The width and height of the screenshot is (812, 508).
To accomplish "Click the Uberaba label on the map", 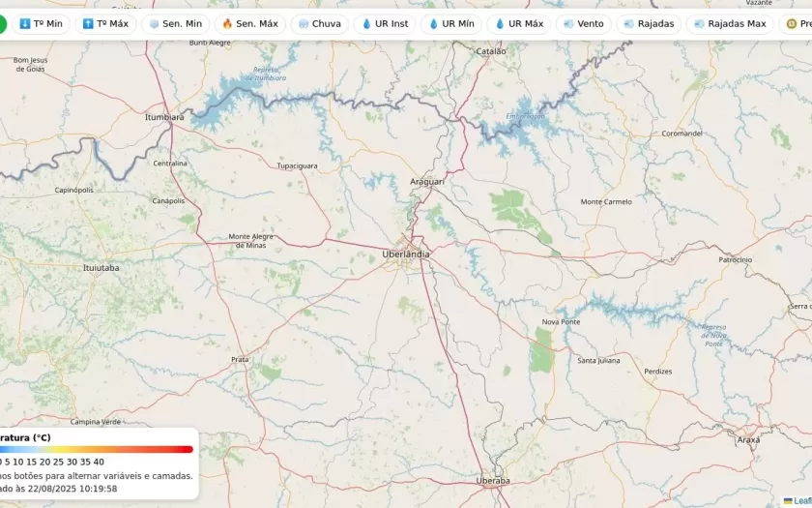I will 493,480.
